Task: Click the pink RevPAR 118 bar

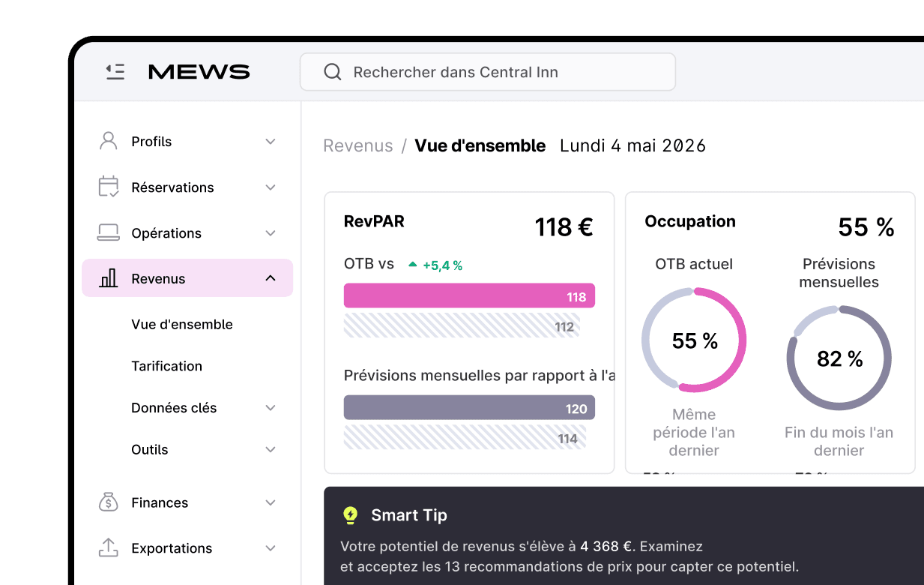Action: (469, 295)
